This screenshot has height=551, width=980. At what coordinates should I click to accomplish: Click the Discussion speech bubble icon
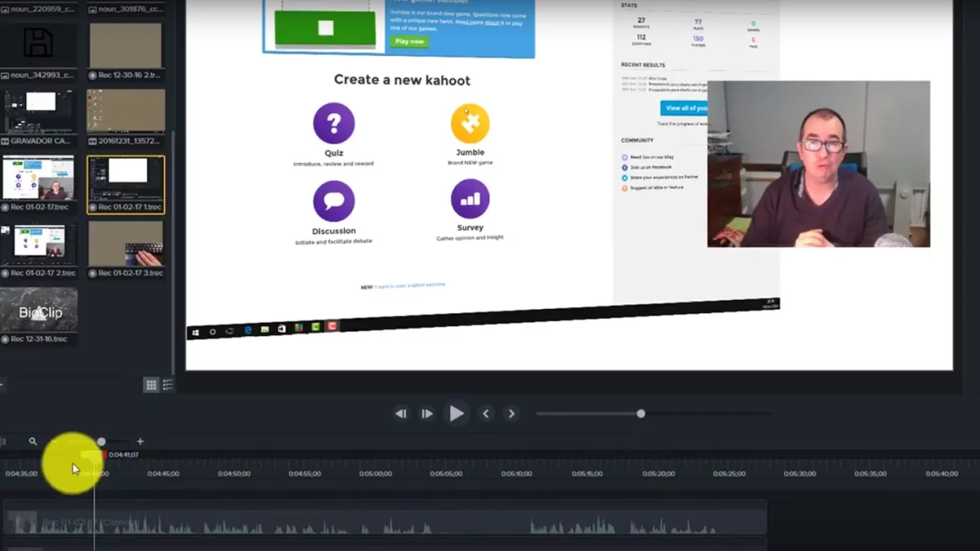pyautogui.click(x=334, y=201)
